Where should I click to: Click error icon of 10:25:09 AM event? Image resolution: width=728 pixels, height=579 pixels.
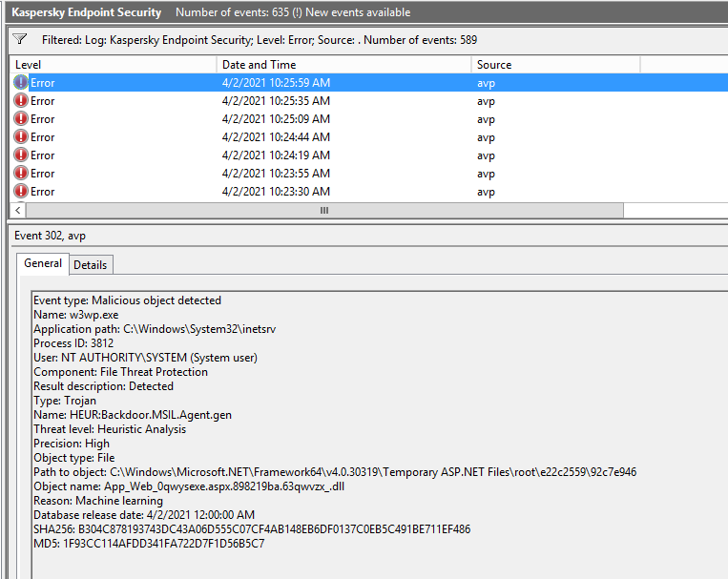click(21, 118)
